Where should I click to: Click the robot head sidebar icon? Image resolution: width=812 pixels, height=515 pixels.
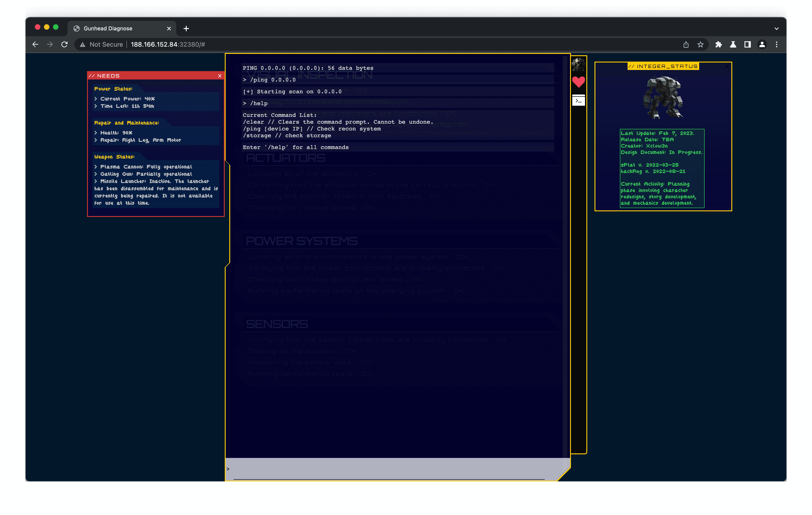click(578, 64)
